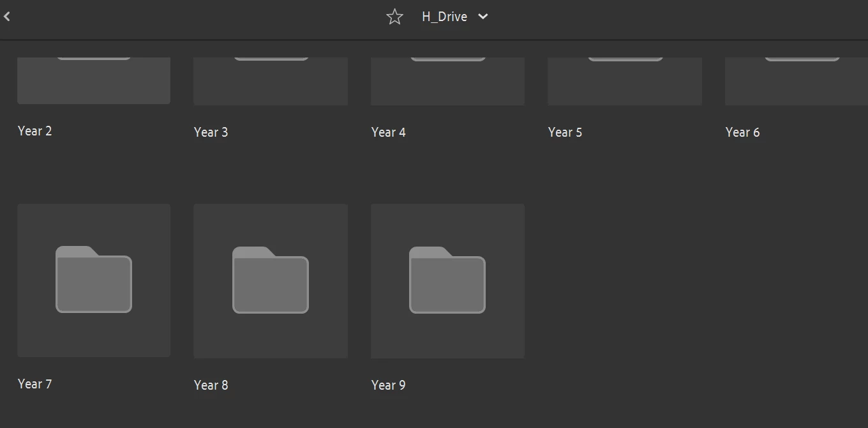The width and height of the screenshot is (868, 428).
Task: Click the Year 2 label
Action: click(x=35, y=131)
